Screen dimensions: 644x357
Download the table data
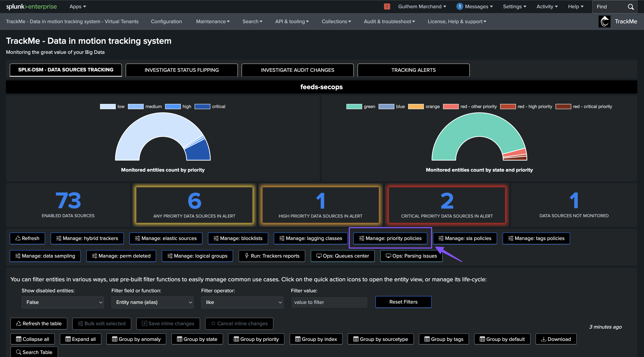(x=556, y=339)
